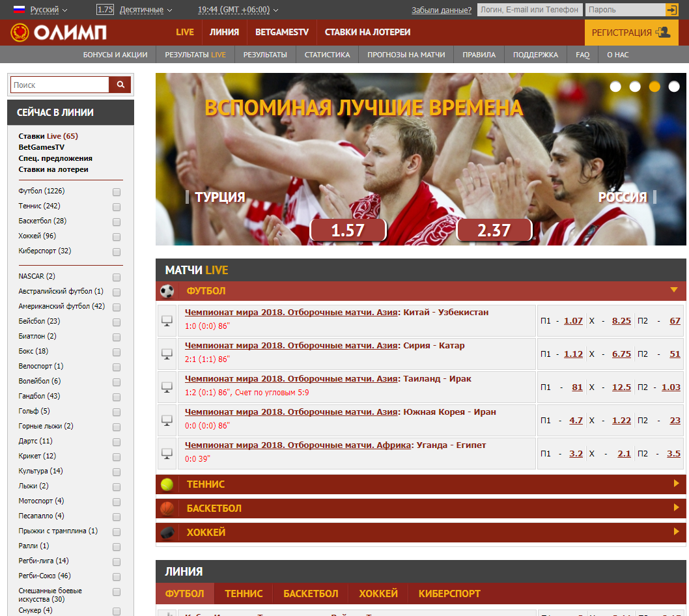Select draw odds 12.5 for Таиланд - Ирак
689x616 pixels.
pyautogui.click(x=621, y=387)
